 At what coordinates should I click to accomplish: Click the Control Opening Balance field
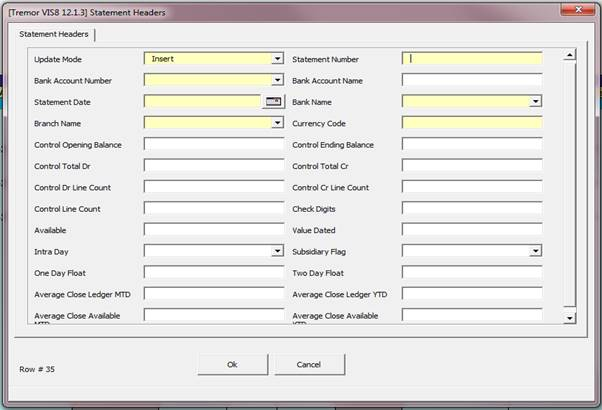tap(214, 144)
